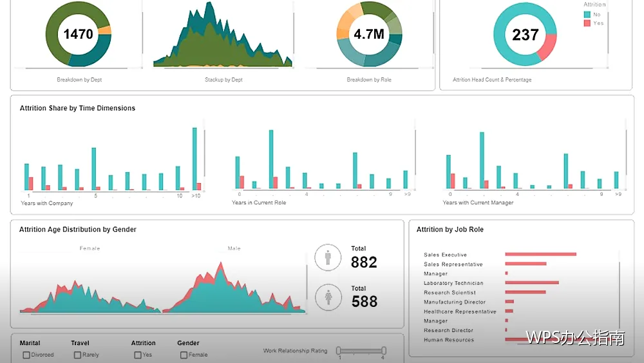Select the 1470 donut chart
The height and width of the screenshot is (363, 644).
coord(78,34)
